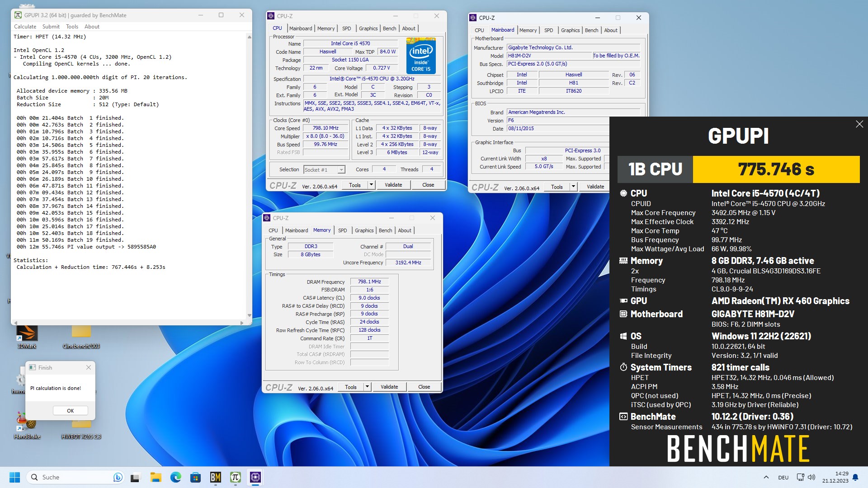The image size is (868, 488).
Task: Click GPUPI vertical scrollbar up arrow
Action: (249, 37)
